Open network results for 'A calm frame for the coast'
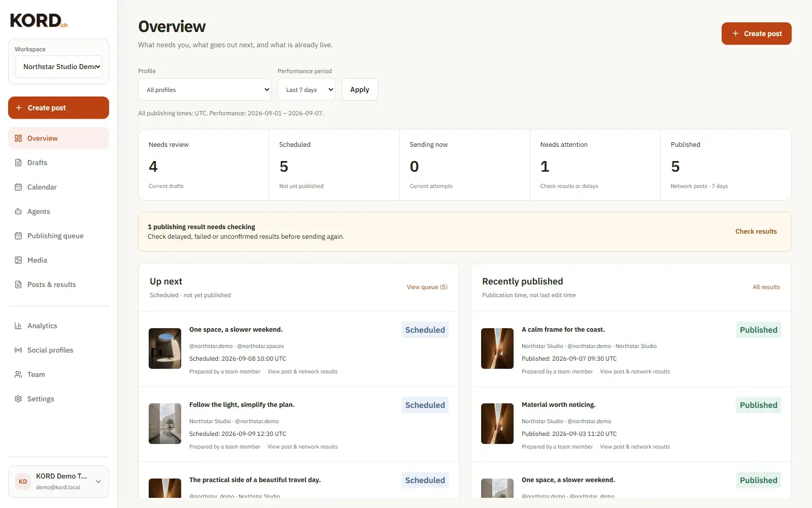 pos(635,371)
